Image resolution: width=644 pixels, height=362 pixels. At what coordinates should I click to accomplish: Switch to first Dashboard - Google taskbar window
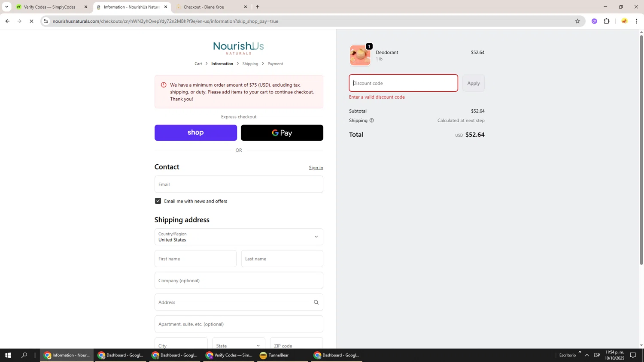tap(121, 355)
